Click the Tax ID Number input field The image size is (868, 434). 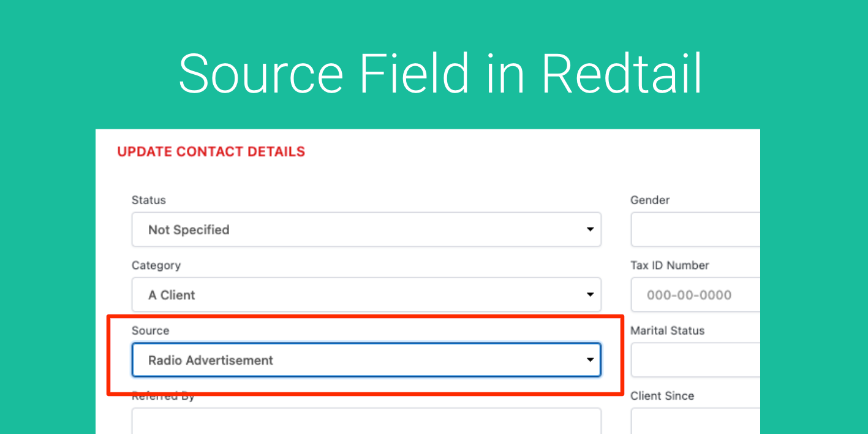click(695, 295)
